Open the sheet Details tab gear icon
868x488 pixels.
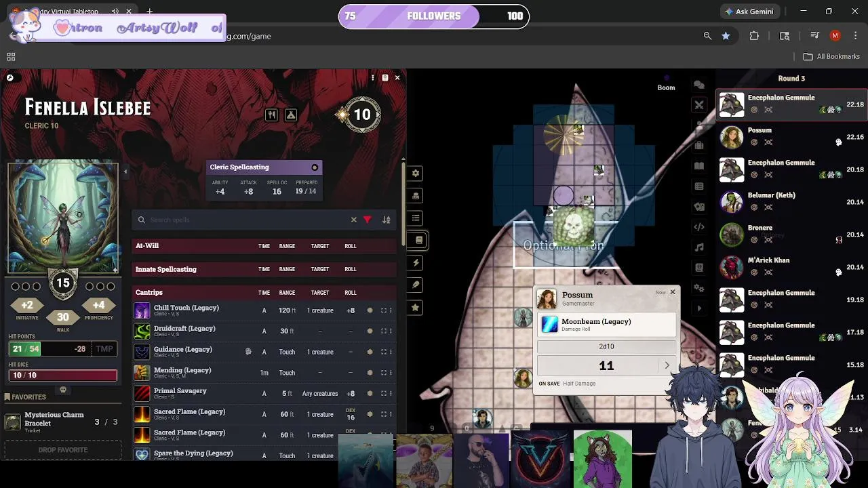(x=416, y=174)
